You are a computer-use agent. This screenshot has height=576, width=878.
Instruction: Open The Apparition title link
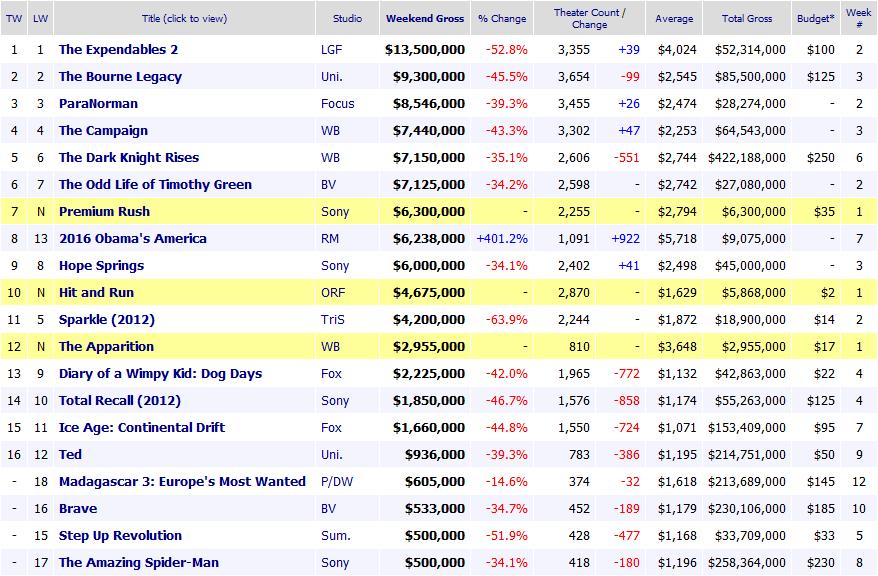click(106, 346)
